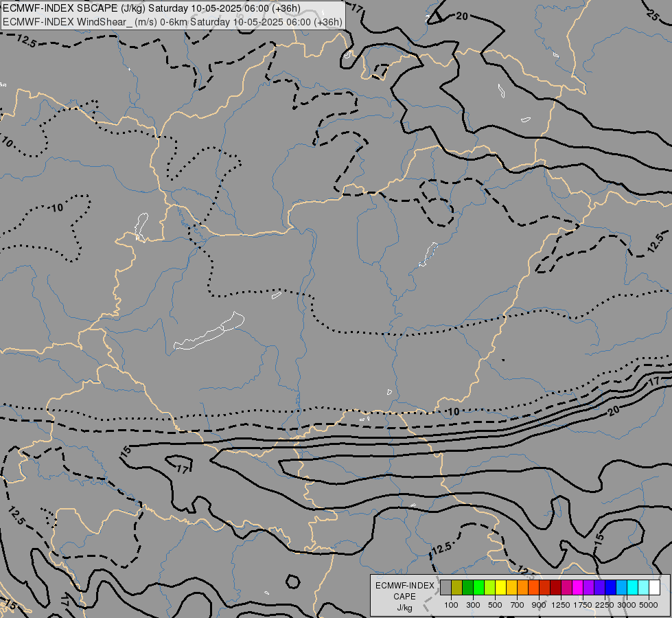Click legend value 300
The width and height of the screenshot is (672, 618).
click(x=473, y=605)
